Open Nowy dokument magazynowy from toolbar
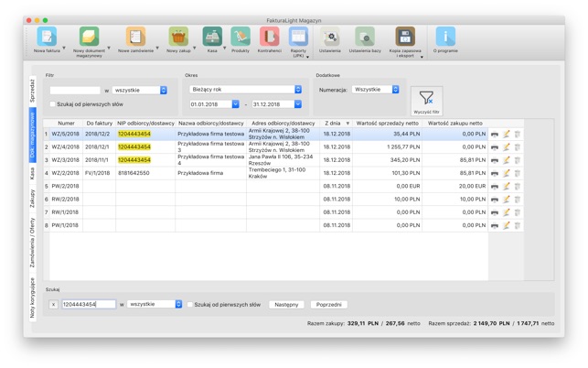The image size is (588, 368). 89,38
